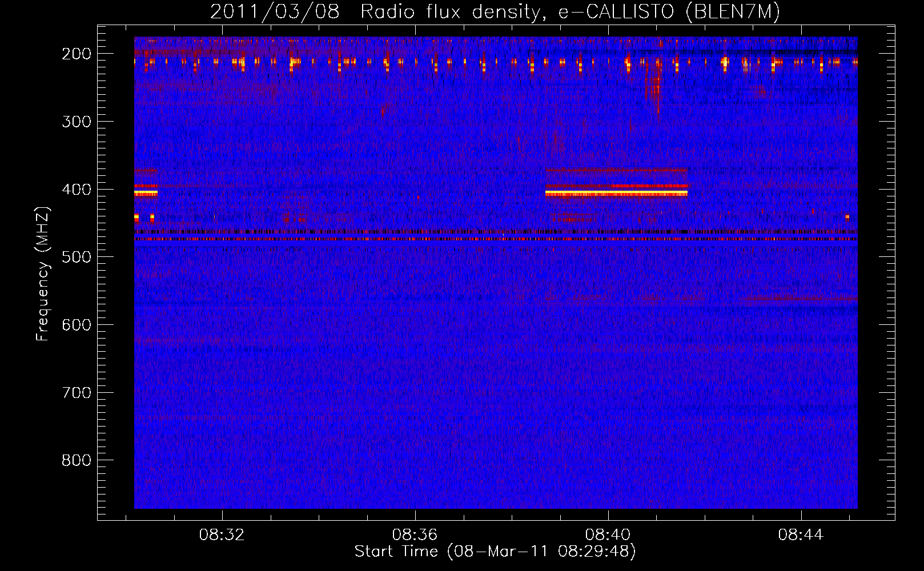Click the 08:40 time tick label

point(608,534)
